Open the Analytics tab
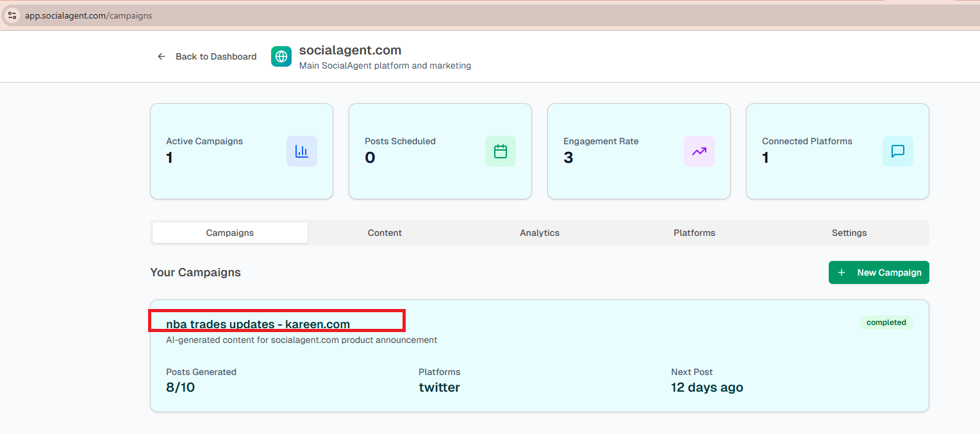 [x=539, y=233]
